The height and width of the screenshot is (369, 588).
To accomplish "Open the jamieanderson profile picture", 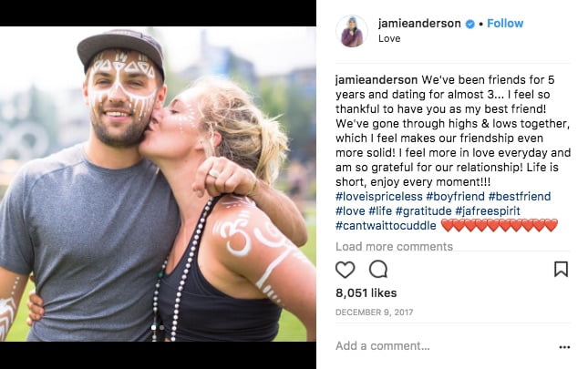I will (x=352, y=32).
